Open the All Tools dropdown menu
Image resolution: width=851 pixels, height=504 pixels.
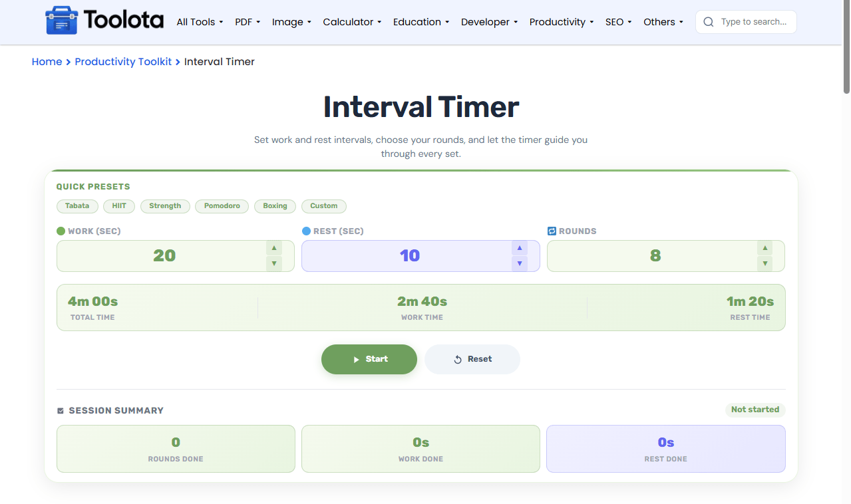point(200,22)
